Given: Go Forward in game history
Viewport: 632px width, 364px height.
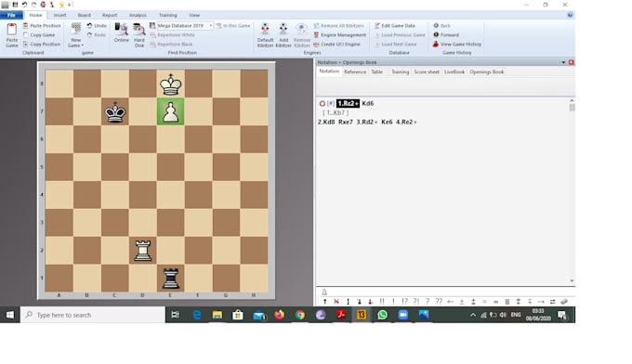Looking at the screenshot, I should pos(446,35).
